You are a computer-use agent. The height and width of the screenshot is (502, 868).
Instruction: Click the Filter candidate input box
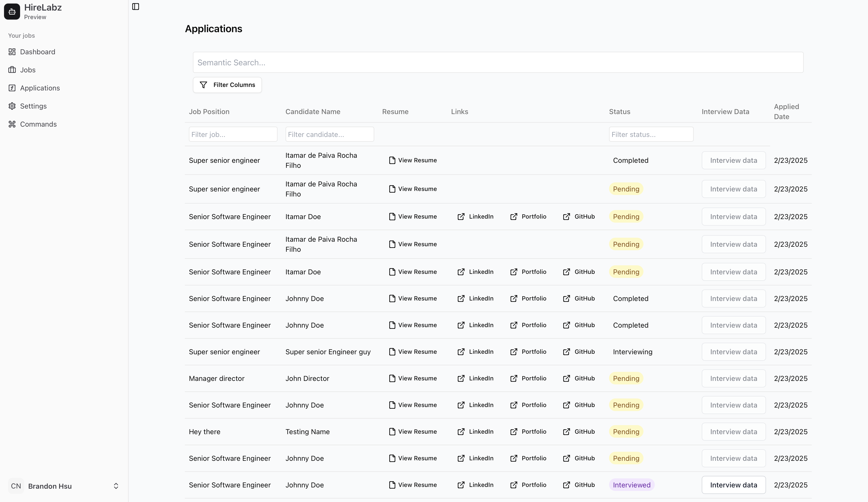pyautogui.click(x=329, y=134)
